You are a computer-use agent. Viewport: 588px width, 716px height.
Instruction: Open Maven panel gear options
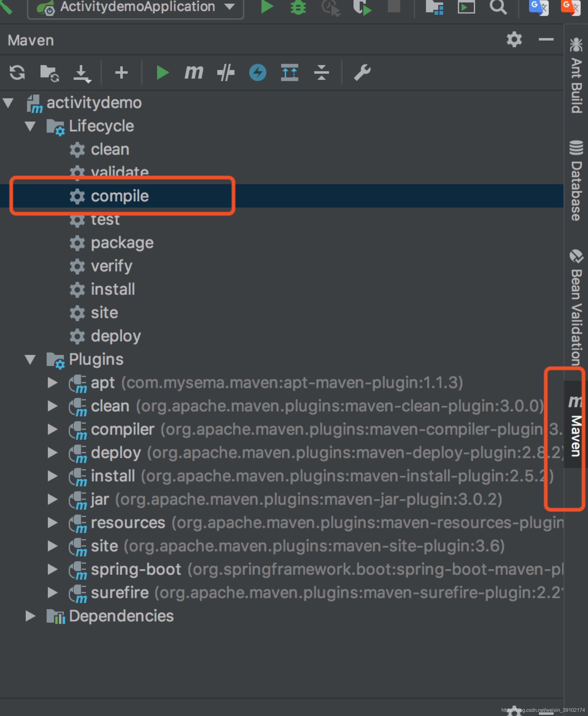514,40
